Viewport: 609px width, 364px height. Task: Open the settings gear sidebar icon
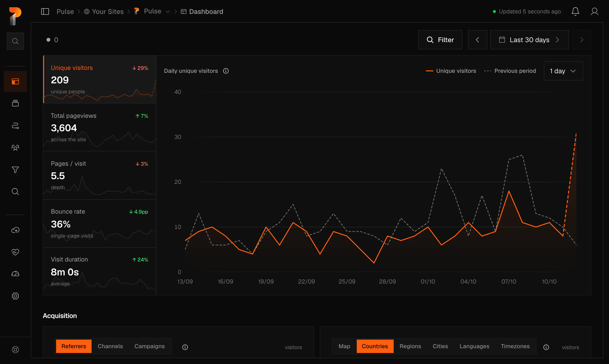[x=15, y=296]
